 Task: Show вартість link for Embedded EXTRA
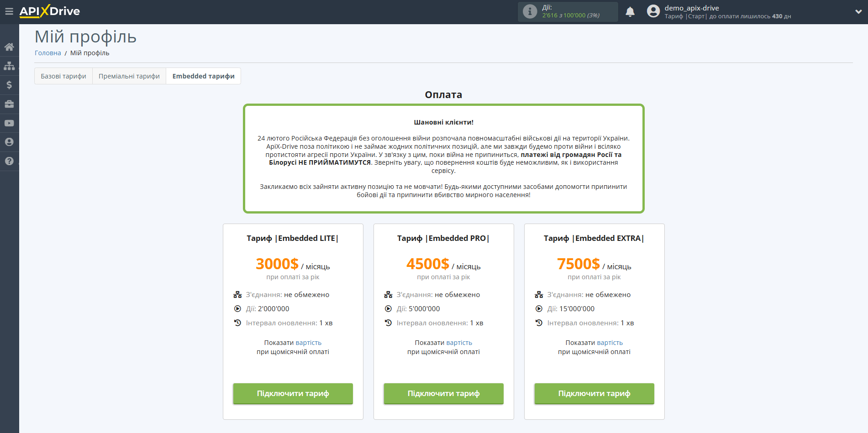click(x=610, y=343)
